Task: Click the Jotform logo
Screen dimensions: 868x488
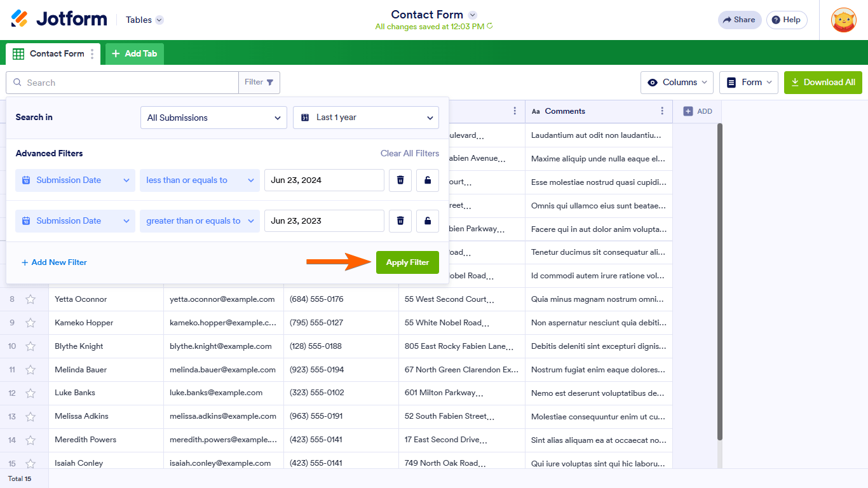Action: click(x=59, y=19)
